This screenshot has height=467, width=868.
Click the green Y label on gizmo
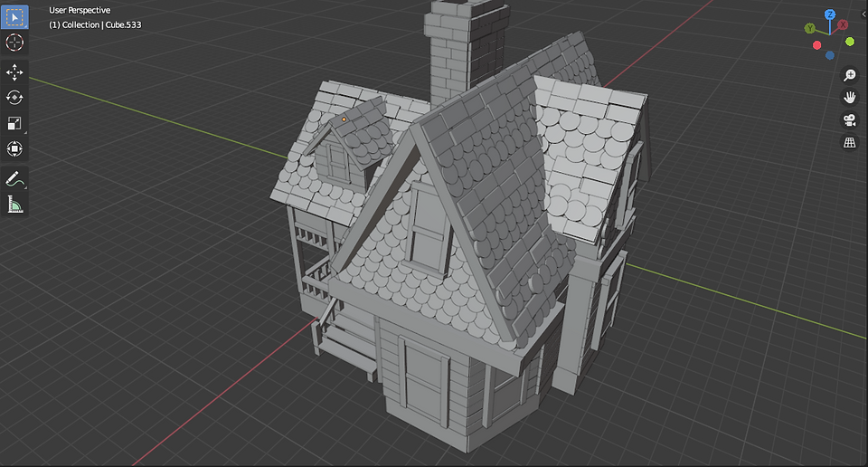(x=810, y=28)
